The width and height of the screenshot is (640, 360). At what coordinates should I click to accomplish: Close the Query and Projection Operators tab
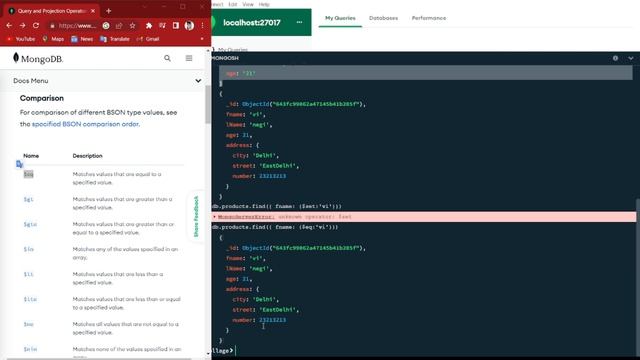tap(93, 11)
